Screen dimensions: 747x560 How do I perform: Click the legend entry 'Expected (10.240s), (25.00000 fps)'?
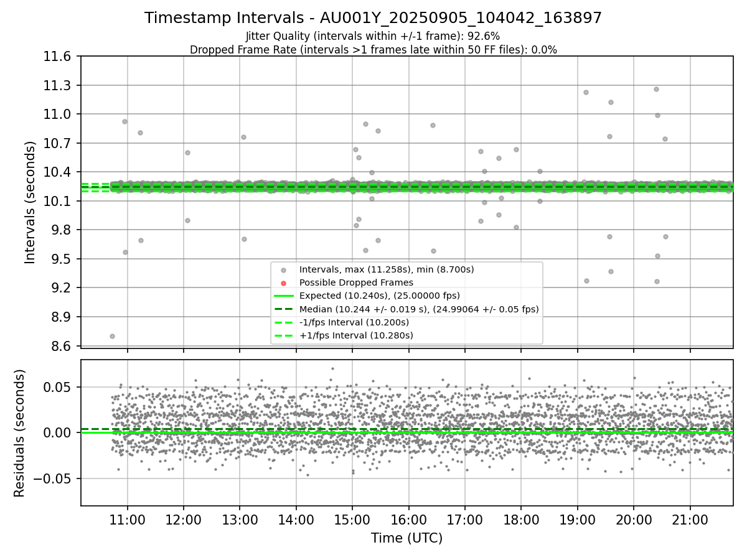[380, 296]
